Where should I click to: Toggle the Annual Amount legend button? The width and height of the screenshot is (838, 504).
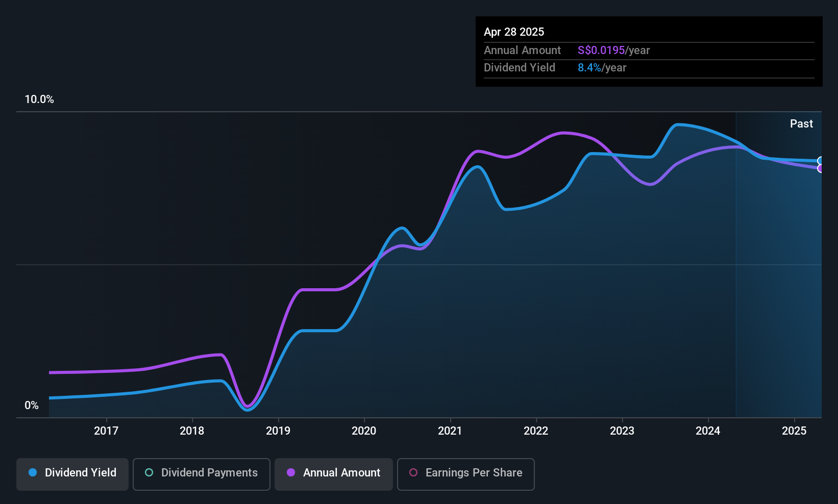coord(333,474)
